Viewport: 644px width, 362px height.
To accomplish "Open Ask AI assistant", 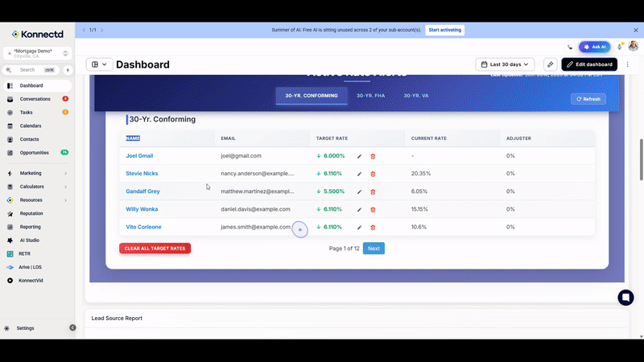I will (595, 47).
